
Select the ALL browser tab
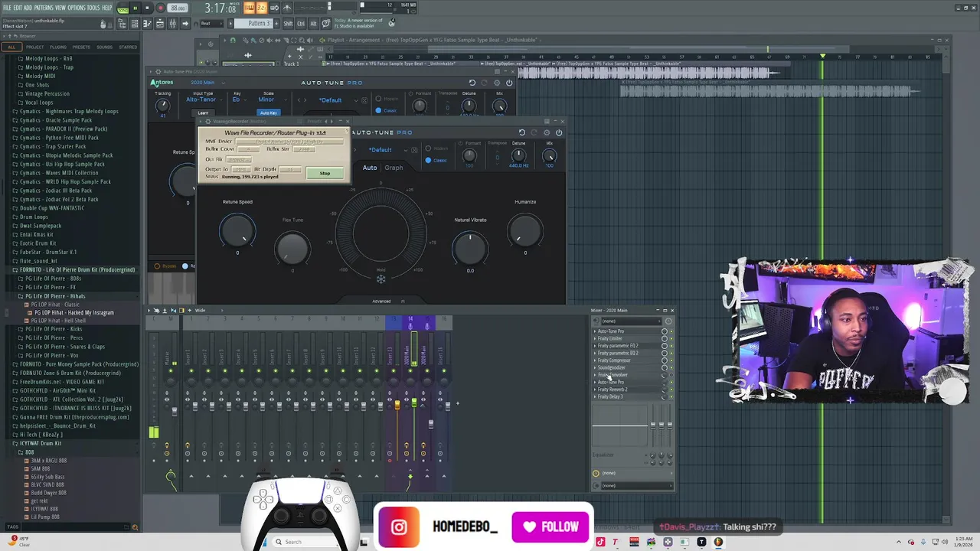point(11,47)
